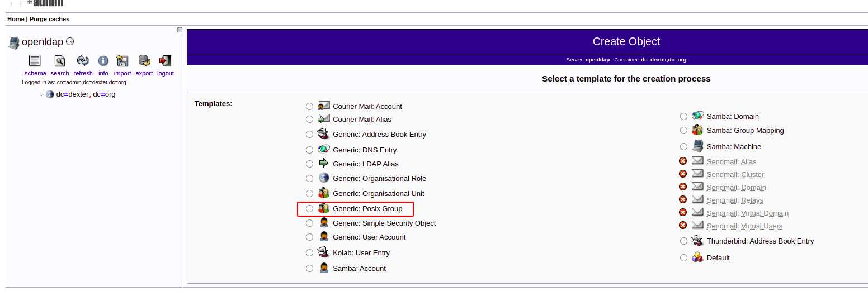Expand the tree with the plus box

pyautogui.click(x=180, y=30)
